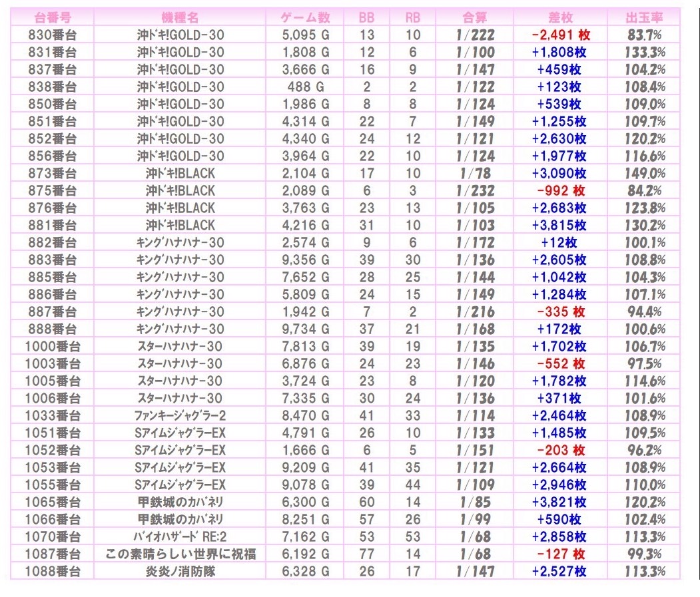Click the +1,808枚 difference value

click(559, 52)
